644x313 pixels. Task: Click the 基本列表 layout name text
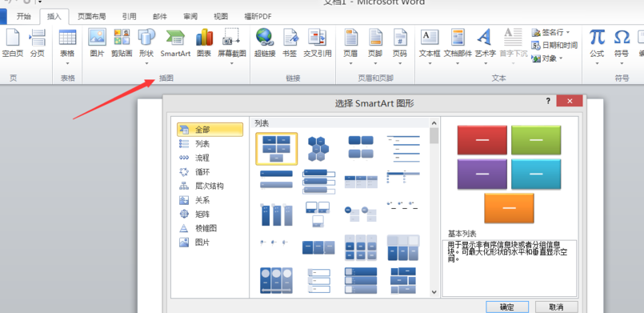(462, 234)
